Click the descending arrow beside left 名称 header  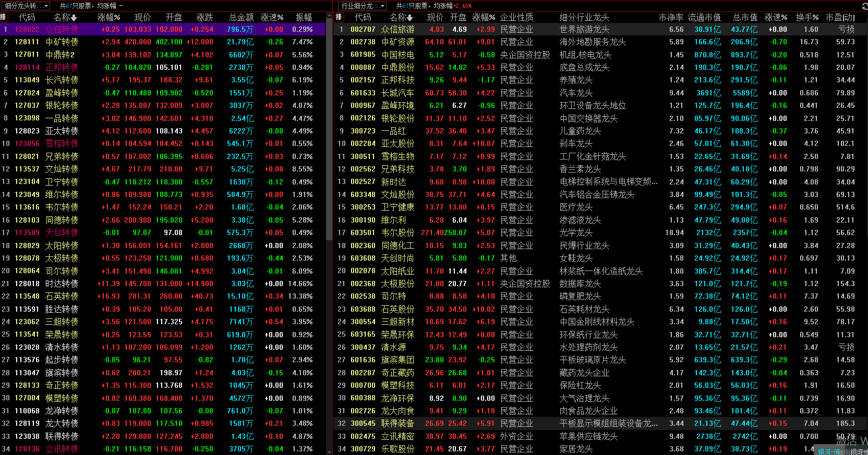[x=75, y=18]
